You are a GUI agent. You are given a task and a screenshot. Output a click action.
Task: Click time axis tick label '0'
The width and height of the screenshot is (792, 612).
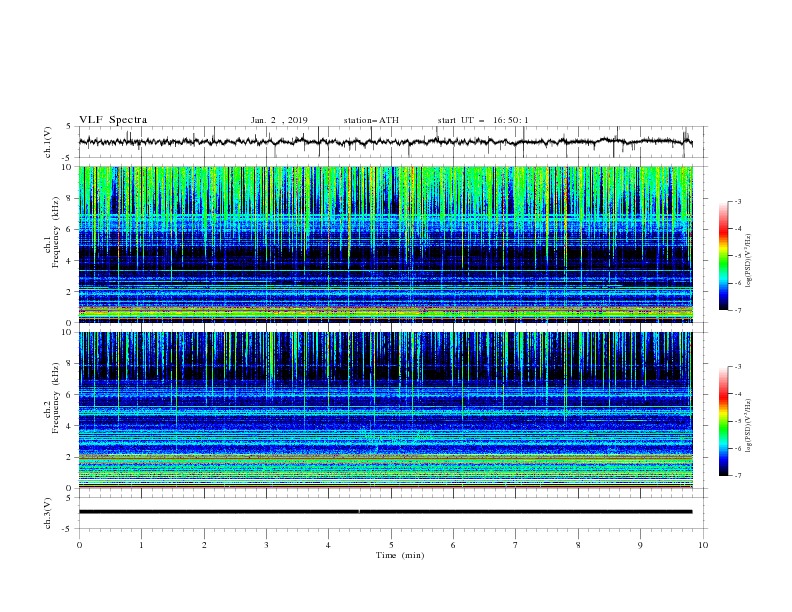click(x=79, y=545)
